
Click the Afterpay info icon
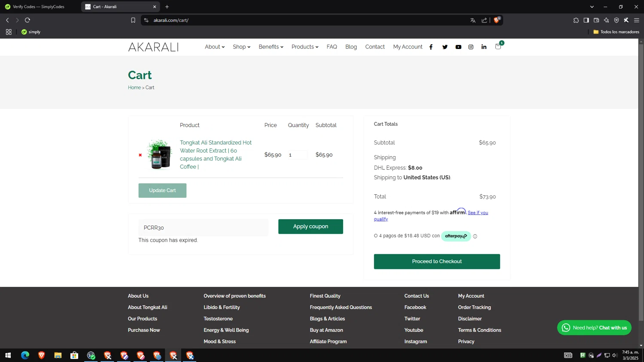[475, 236]
